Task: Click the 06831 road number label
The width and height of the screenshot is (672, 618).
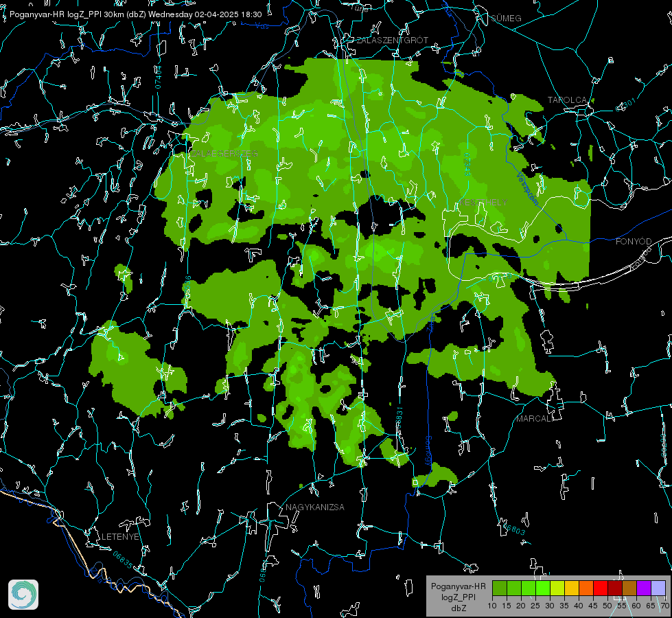Action: [399, 417]
